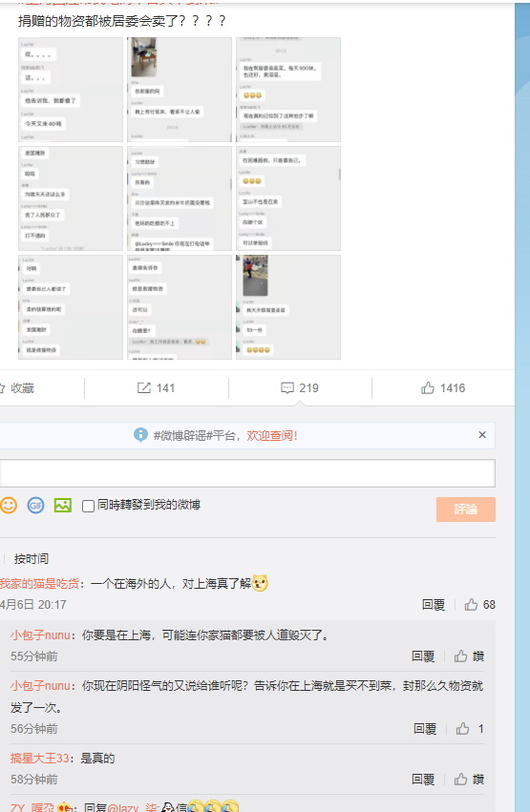Dismiss the 微博辟谣 notice banner

[482, 435]
